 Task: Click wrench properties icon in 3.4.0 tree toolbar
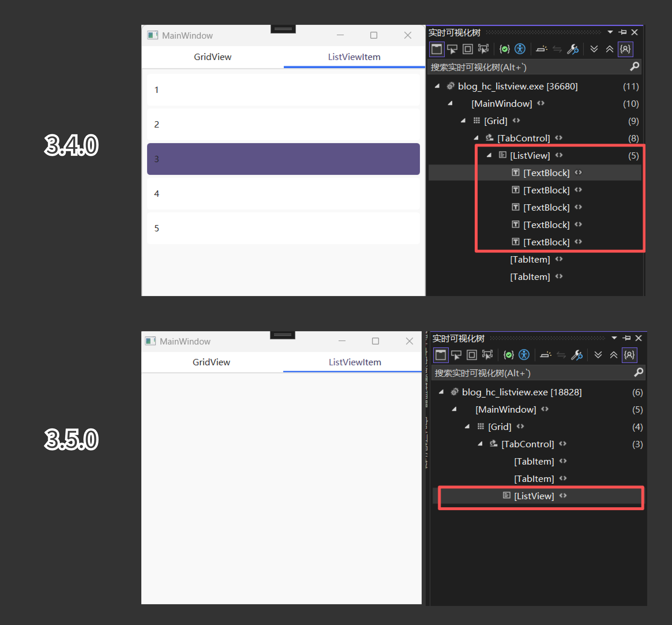pyautogui.click(x=572, y=49)
